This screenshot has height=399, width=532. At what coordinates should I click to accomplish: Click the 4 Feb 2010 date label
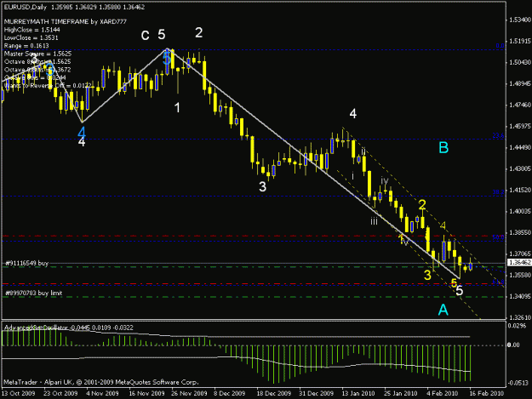[443, 393]
